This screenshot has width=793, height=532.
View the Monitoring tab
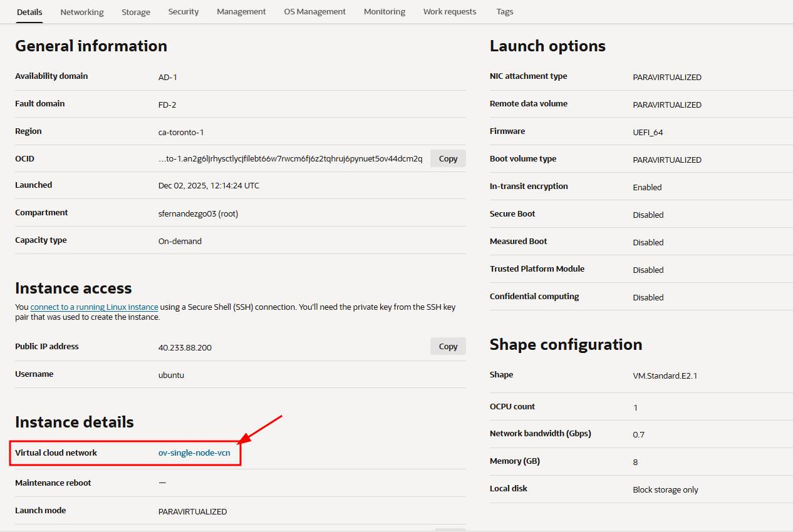(x=385, y=12)
